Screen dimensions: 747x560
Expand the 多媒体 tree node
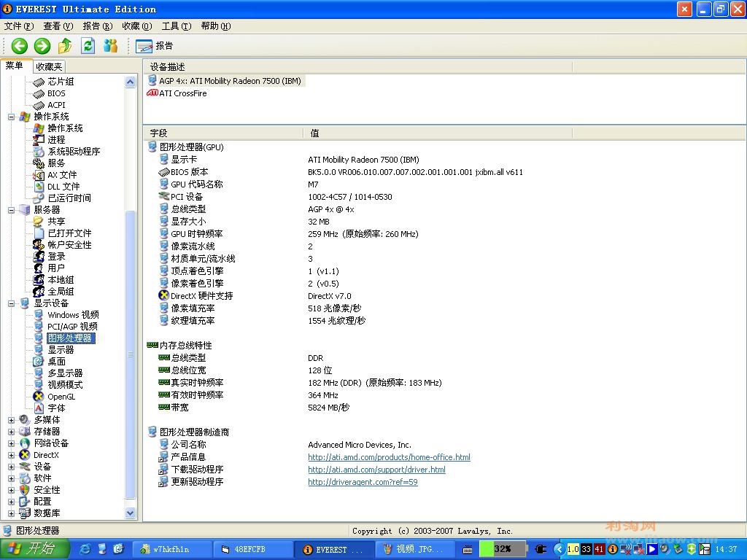click(x=12, y=420)
